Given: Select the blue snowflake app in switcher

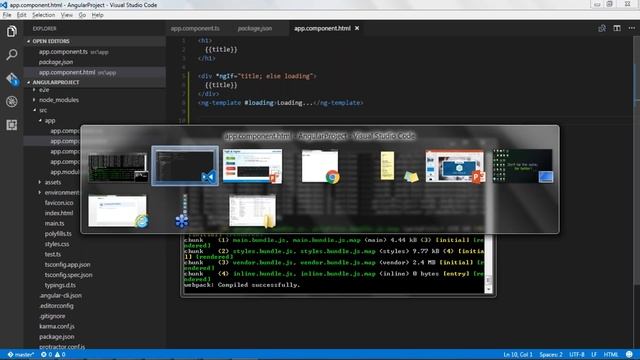Looking at the screenshot, I should point(182,211).
